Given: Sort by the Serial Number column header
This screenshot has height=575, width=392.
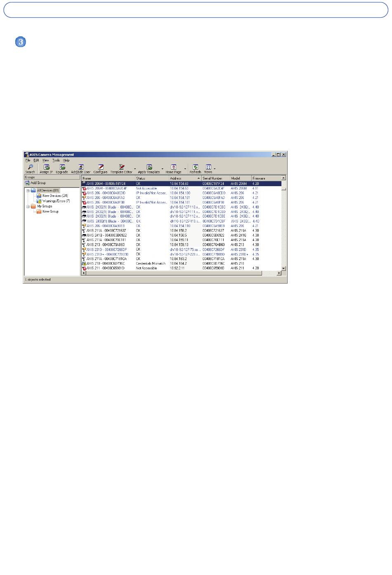Looking at the screenshot, I should (x=216, y=178).
